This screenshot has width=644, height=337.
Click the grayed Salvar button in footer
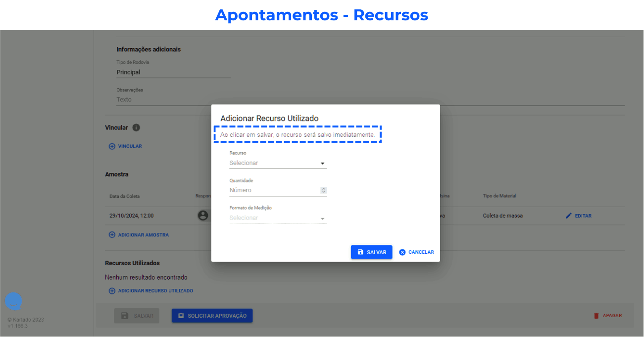click(x=137, y=316)
